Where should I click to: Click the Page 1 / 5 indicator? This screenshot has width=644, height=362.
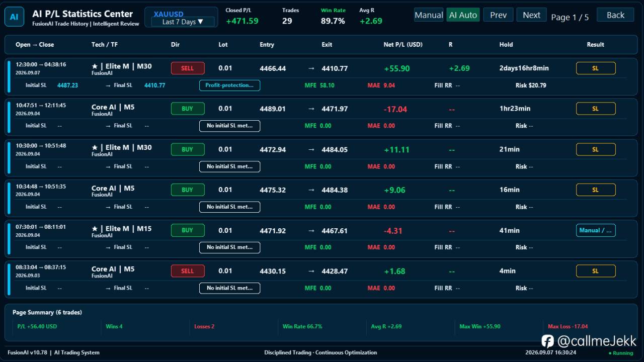click(570, 17)
